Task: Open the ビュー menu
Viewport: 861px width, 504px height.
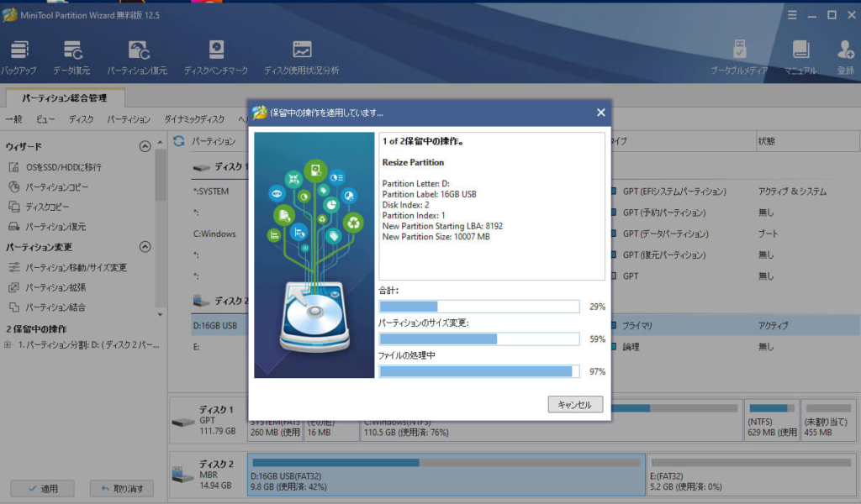Action: point(45,119)
